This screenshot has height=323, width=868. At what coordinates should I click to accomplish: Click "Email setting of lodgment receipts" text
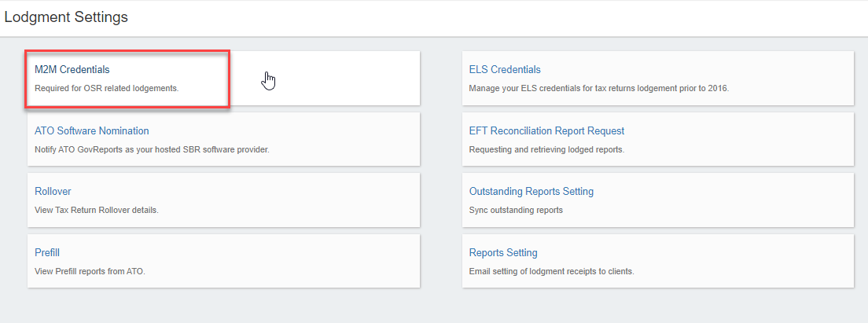tap(550, 271)
